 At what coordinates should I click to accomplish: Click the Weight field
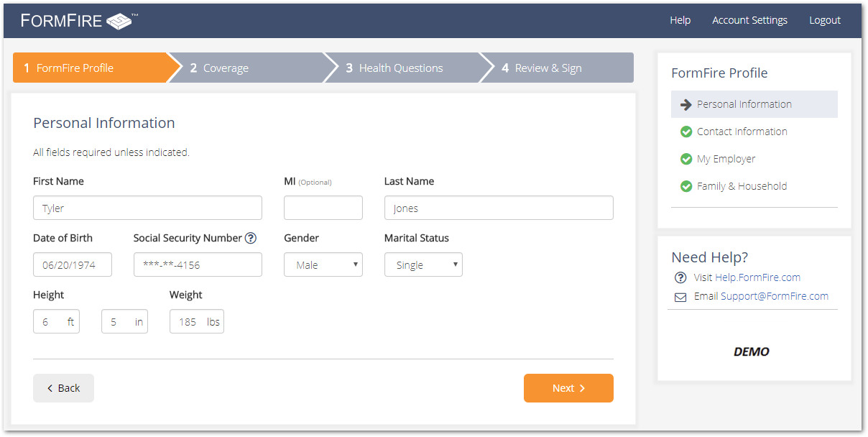point(197,321)
